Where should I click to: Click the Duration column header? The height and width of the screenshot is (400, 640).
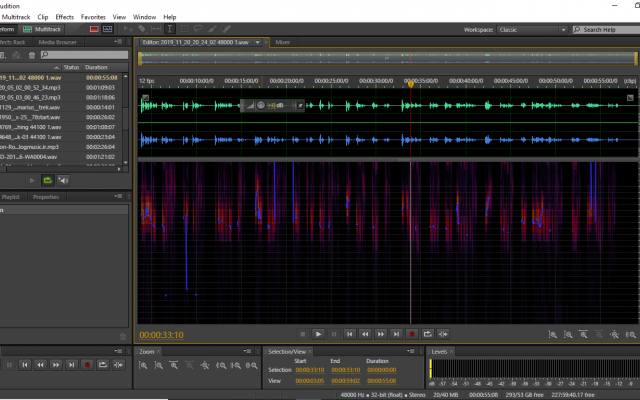pyautogui.click(x=96, y=67)
